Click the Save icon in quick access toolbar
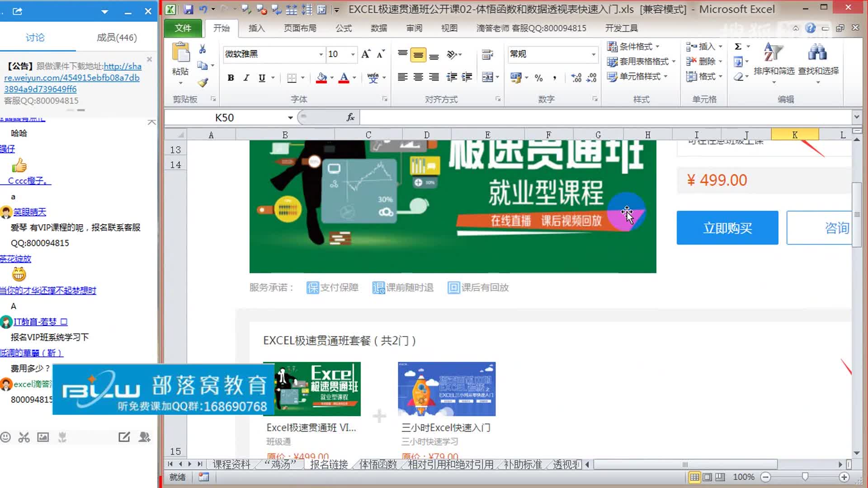The width and height of the screenshot is (868, 488). 189,9
